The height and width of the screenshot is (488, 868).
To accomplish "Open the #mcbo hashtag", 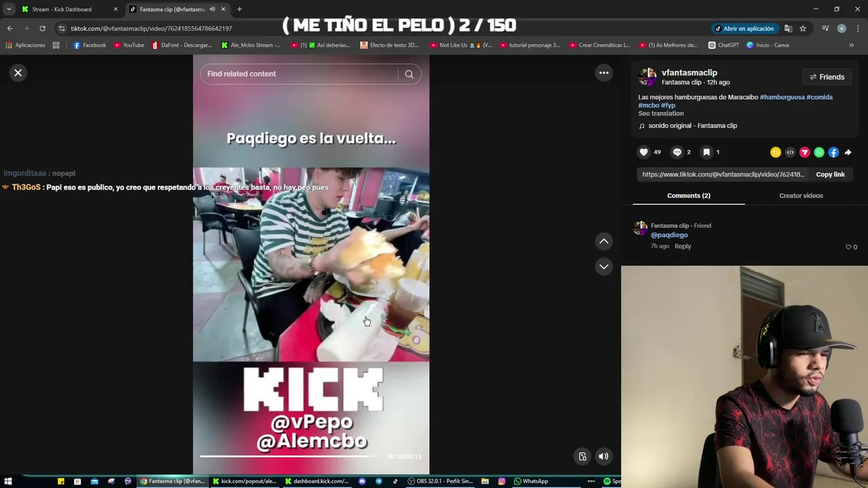I will (648, 106).
